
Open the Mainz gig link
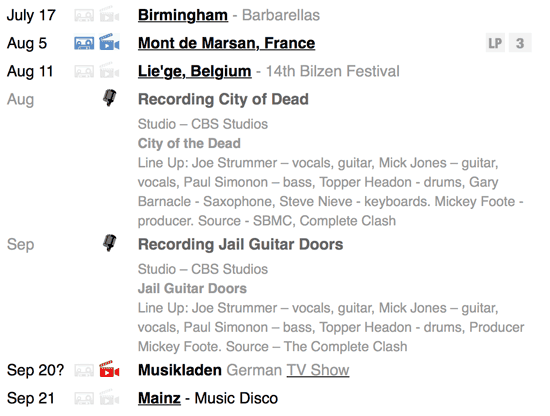[x=159, y=398]
